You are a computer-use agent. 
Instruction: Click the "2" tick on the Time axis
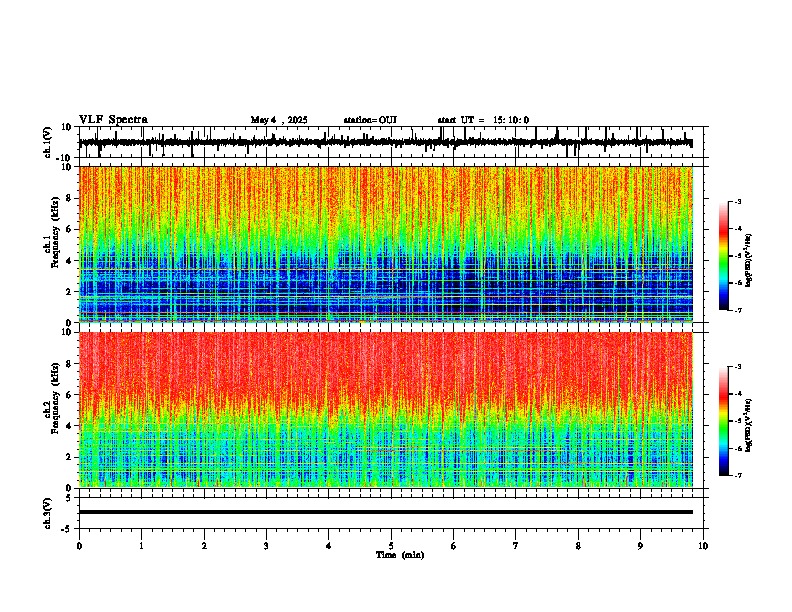pyautogui.click(x=204, y=546)
